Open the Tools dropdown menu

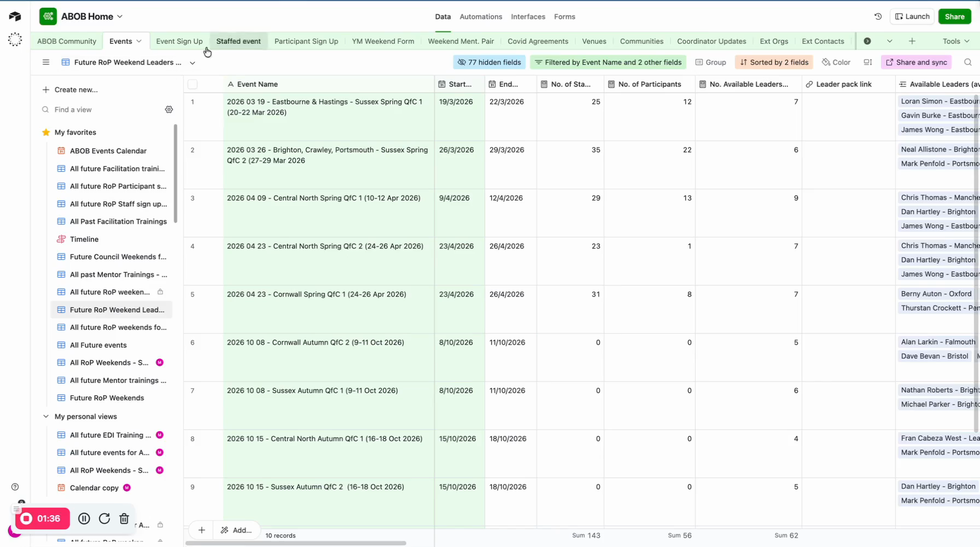[955, 41]
